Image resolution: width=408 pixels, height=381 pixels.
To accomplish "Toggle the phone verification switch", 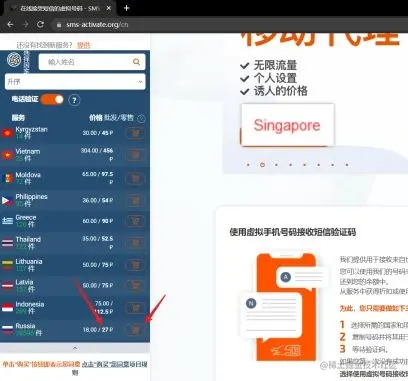I will [x=52, y=99].
